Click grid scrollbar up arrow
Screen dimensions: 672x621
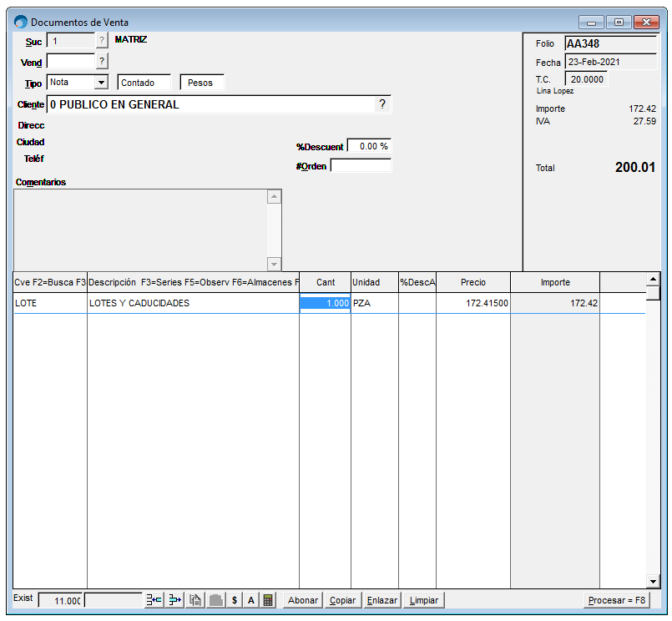[653, 280]
